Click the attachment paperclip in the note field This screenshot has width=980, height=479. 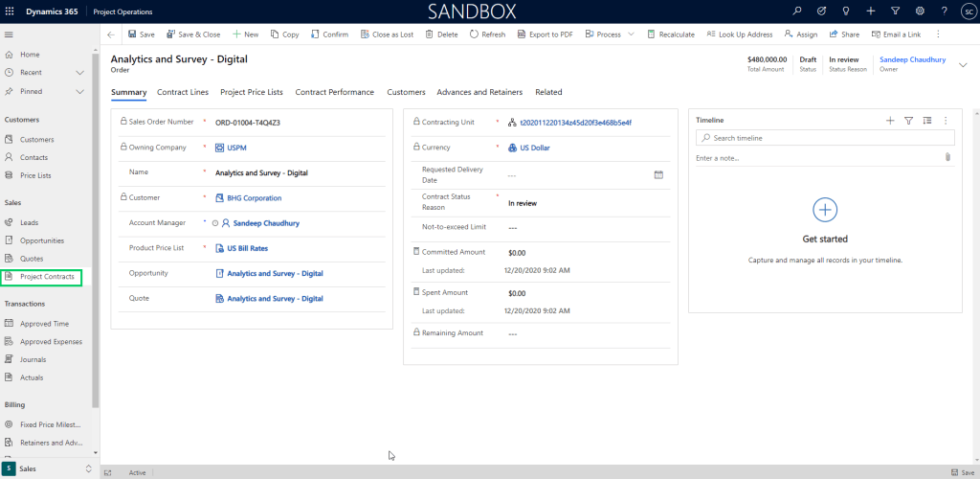tap(947, 157)
